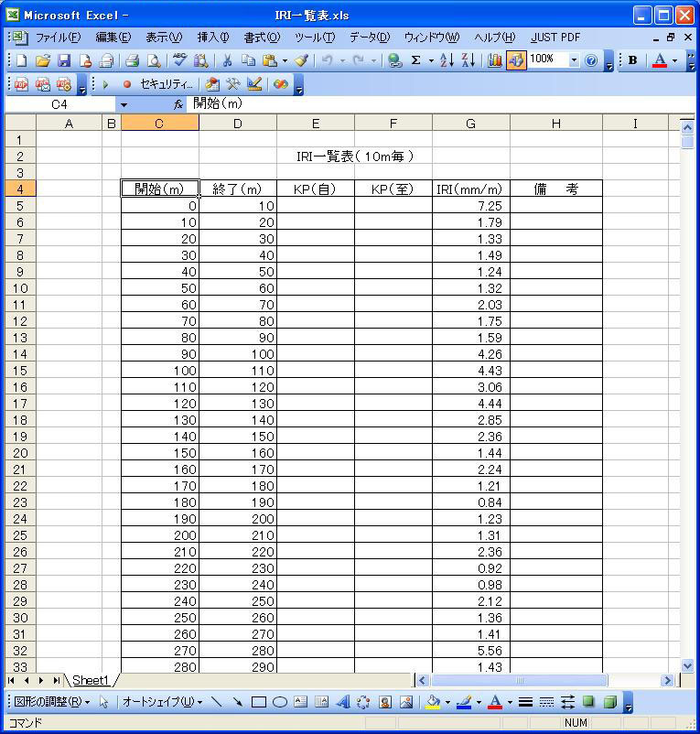Copy the selection with the Copy icon
Image resolution: width=700 pixels, height=734 pixels.
point(249,60)
